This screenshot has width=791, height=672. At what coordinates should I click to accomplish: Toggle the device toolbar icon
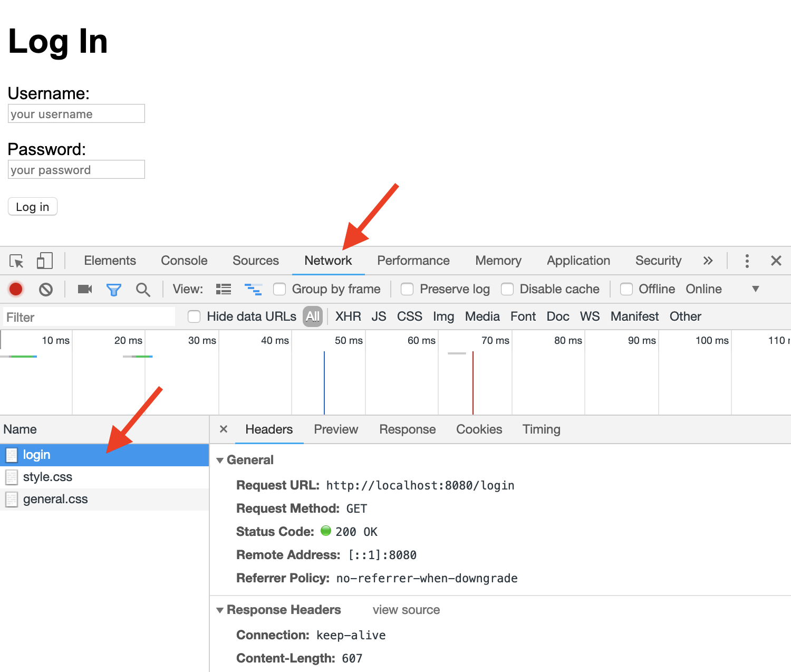pos(45,261)
